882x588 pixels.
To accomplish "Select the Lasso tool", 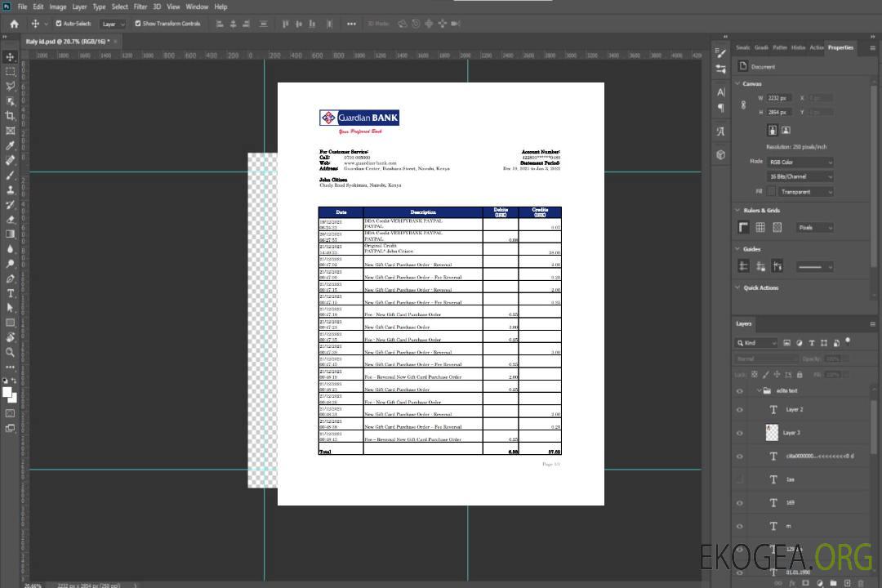I will coord(10,86).
